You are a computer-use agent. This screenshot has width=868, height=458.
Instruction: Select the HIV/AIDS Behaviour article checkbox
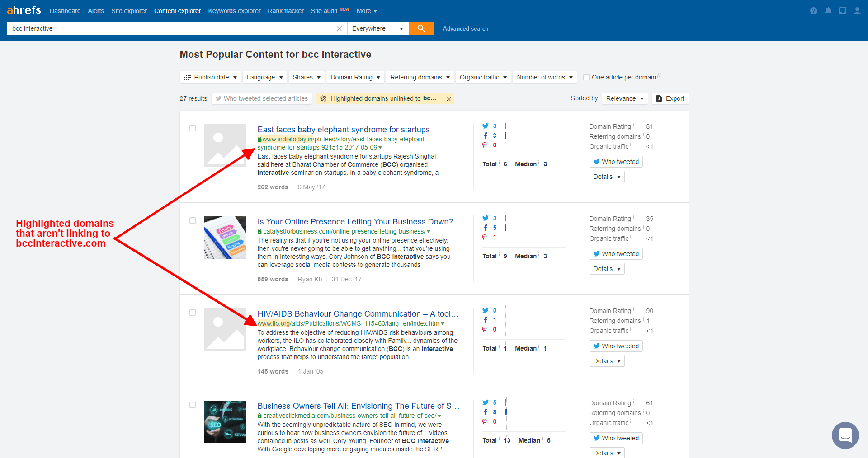pyautogui.click(x=193, y=313)
